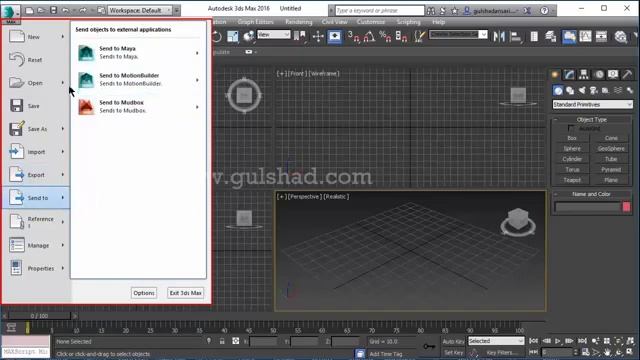Click the GeoSphere primitive button
The height and width of the screenshot is (360, 640).
611,149
